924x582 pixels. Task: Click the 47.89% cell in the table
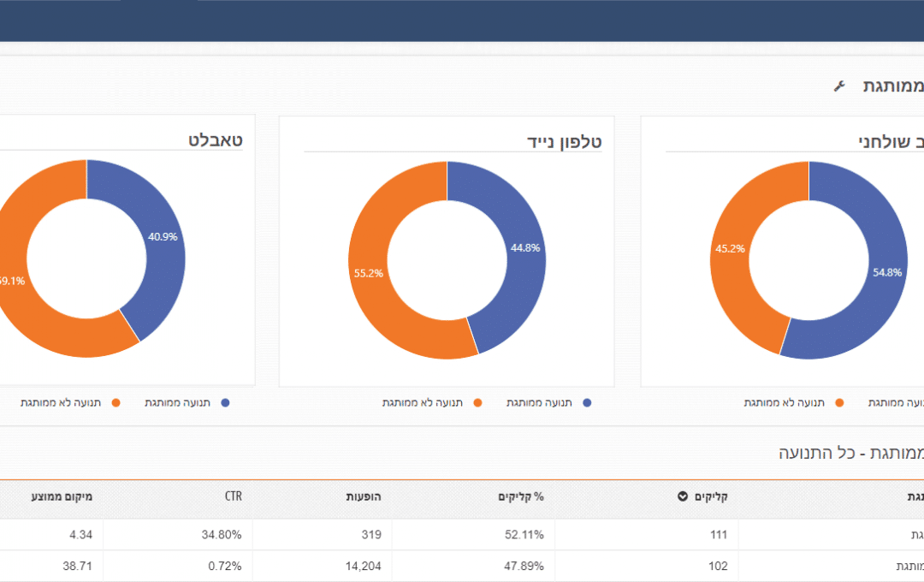click(524, 566)
